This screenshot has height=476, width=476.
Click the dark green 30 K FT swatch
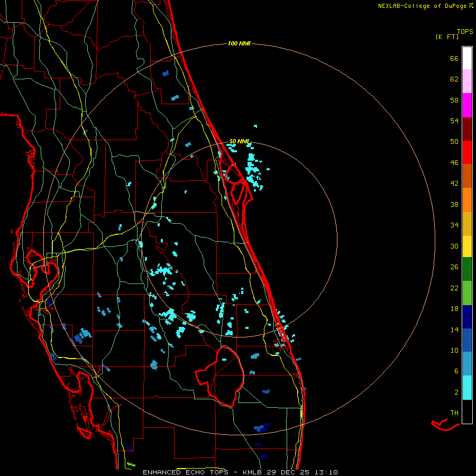[x=467, y=269]
